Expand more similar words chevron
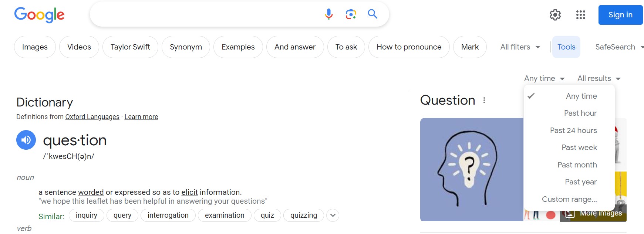 333,215
